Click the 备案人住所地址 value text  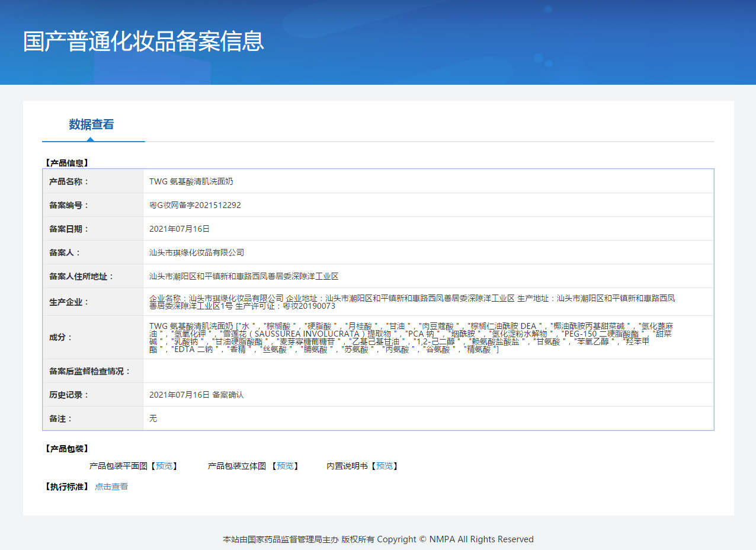[244, 276]
